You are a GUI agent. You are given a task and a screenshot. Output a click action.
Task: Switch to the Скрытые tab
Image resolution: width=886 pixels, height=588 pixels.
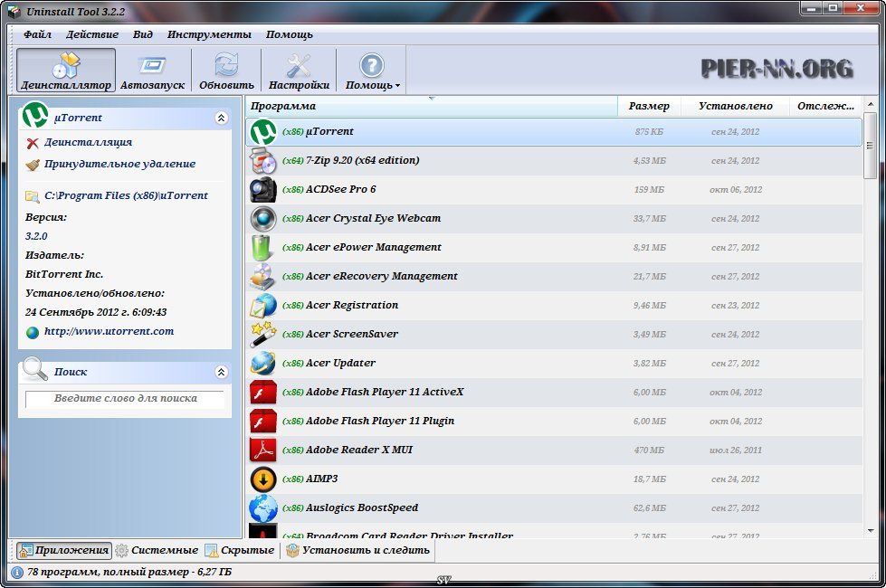[x=240, y=550]
